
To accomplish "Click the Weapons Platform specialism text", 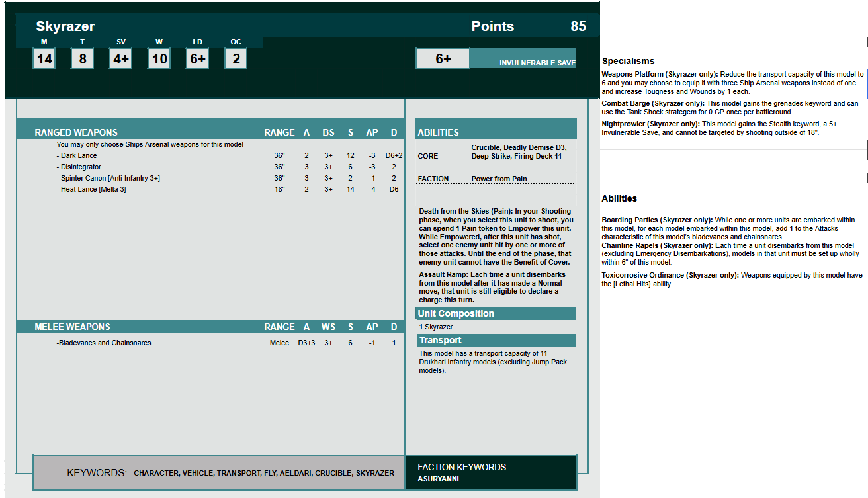I will (x=732, y=83).
